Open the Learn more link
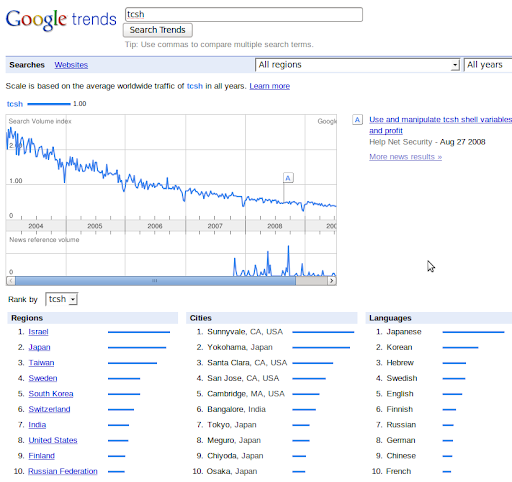Screen dimensions: 512x482 pos(270,86)
